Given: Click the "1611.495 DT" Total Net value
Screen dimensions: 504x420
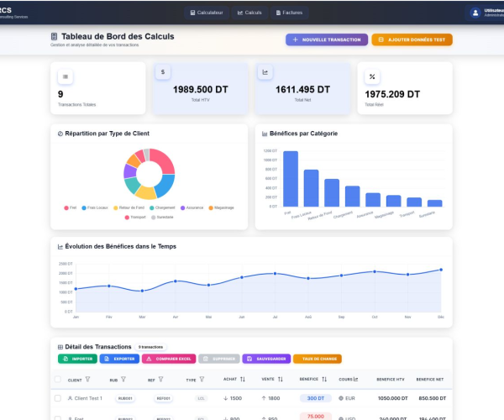Looking at the screenshot, I should tap(302, 89).
